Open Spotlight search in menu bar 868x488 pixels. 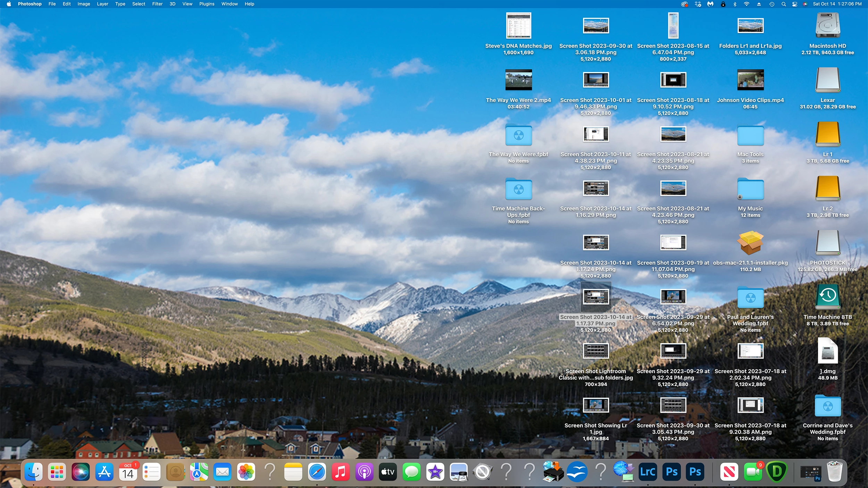[784, 4]
